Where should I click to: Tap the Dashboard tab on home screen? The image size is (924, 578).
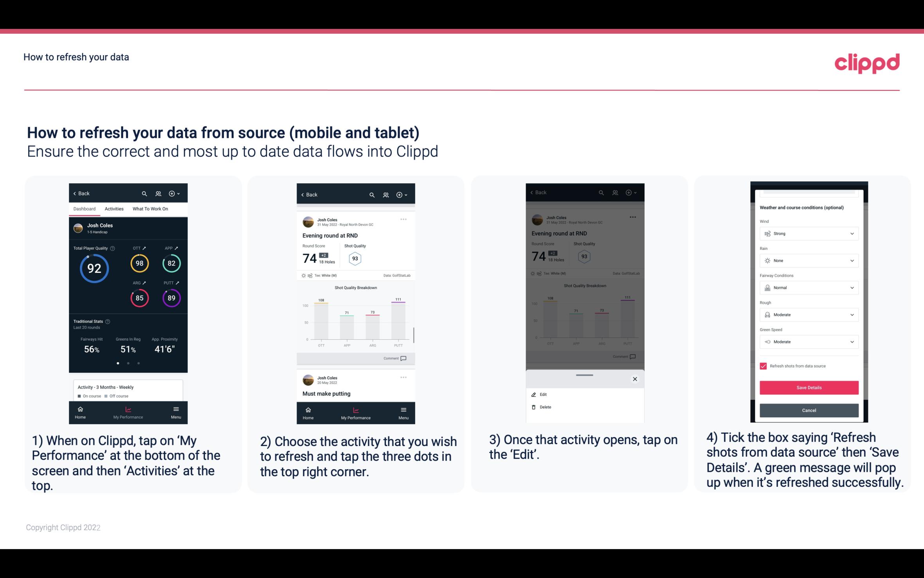[x=85, y=208]
